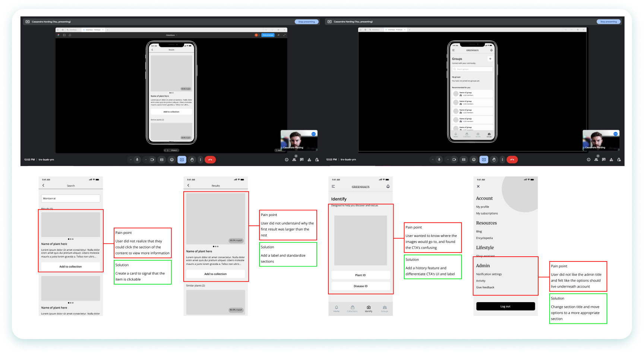Open more options in the Results prototype call

(201, 160)
